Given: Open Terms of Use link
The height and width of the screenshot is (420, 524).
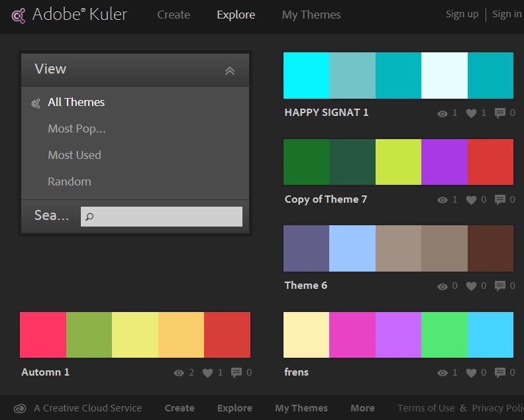Looking at the screenshot, I should (426, 408).
